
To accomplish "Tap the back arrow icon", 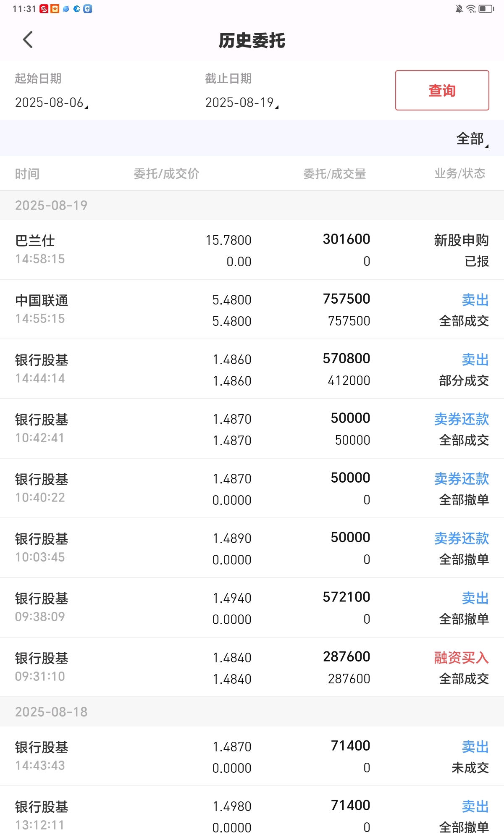I will coord(28,40).
